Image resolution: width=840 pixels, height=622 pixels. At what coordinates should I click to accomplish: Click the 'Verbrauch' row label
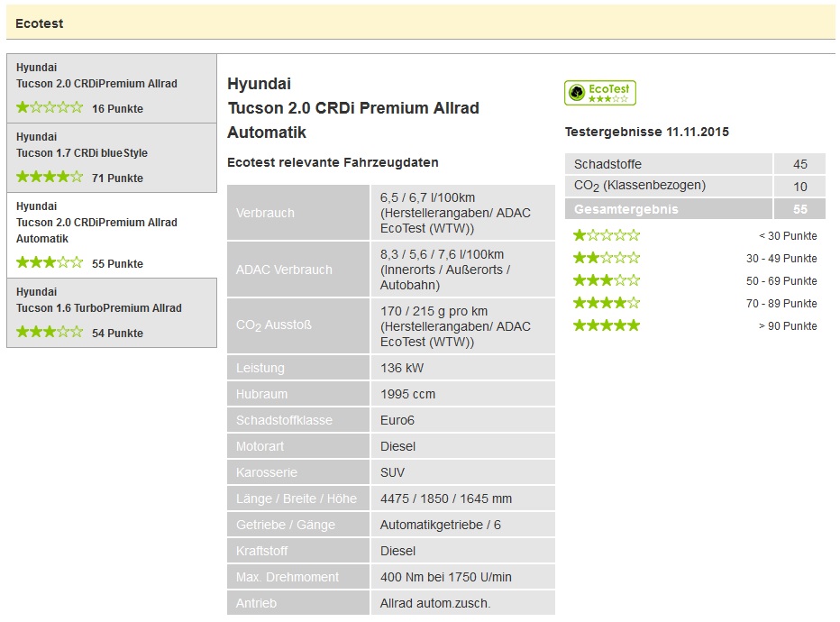tap(265, 213)
